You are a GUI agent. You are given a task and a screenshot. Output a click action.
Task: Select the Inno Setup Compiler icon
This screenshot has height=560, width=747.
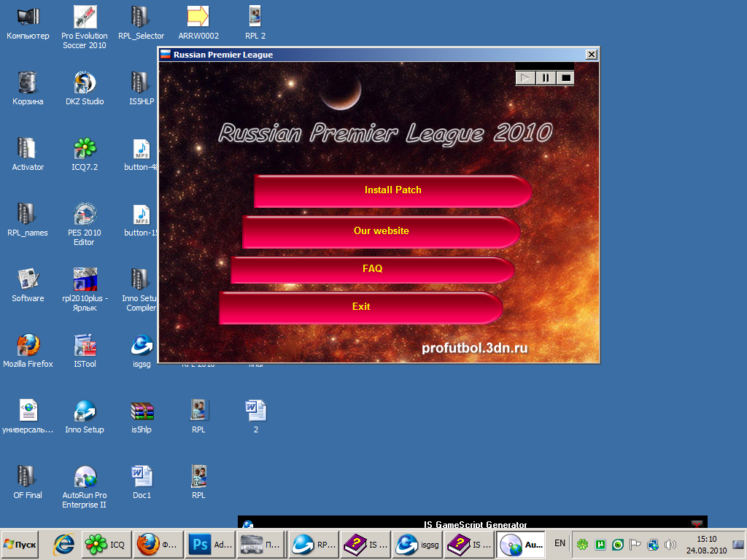point(139,290)
